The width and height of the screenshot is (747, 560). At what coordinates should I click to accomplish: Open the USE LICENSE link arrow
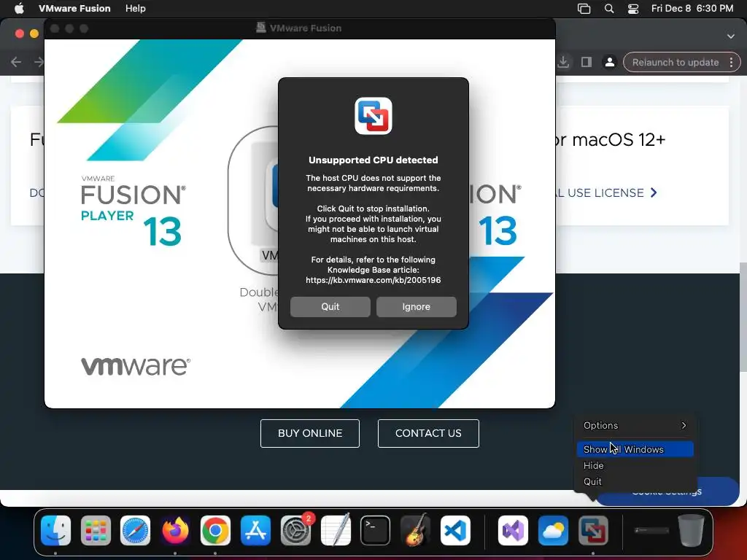click(654, 192)
